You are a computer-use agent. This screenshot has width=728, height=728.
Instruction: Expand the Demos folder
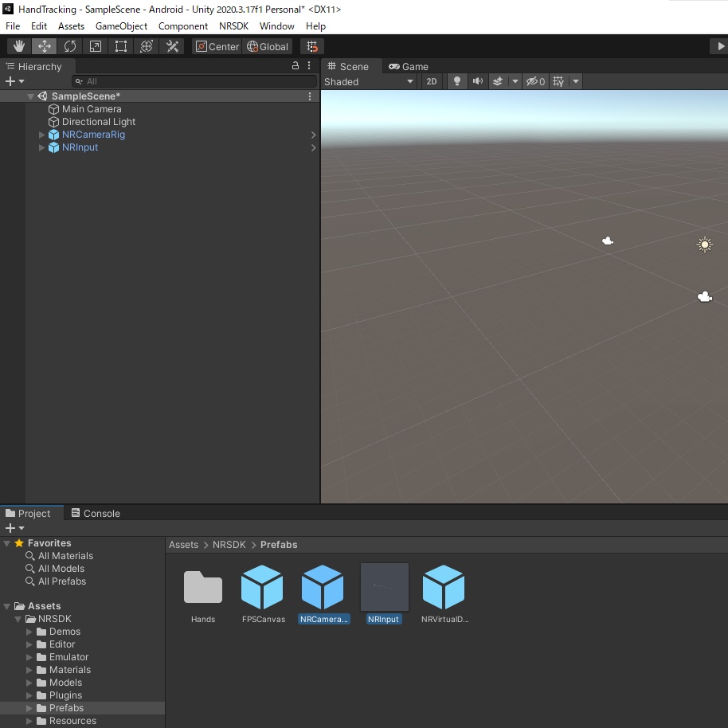tap(29, 632)
